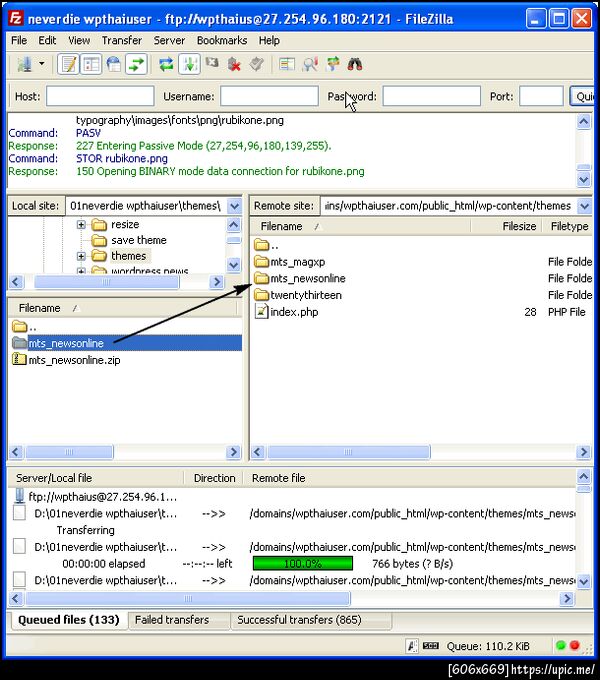Select the save theme folder
This screenshot has width=600, height=680.
[129, 240]
